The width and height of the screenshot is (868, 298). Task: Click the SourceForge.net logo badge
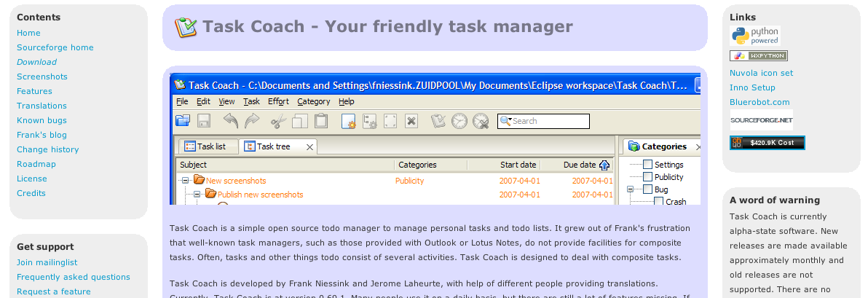pyautogui.click(x=761, y=119)
